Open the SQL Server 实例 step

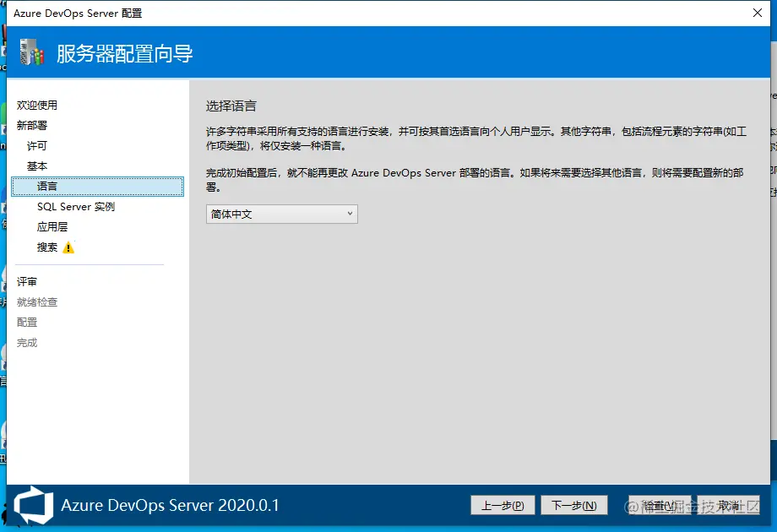76,207
